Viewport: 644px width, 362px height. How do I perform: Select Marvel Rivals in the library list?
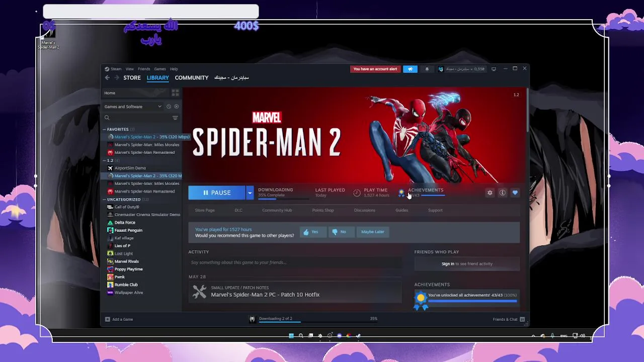pos(126,261)
